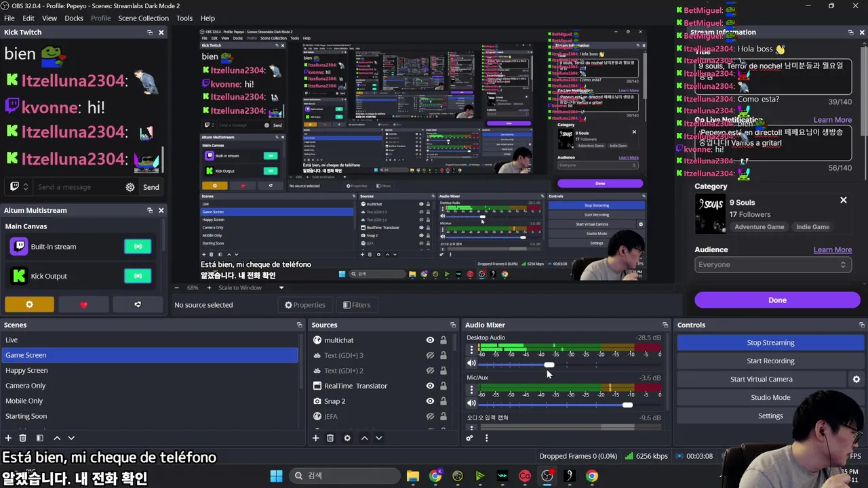Show the Text (GDI+) 3 source
This screenshot has width=868, height=488.
pyautogui.click(x=430, y=355)
